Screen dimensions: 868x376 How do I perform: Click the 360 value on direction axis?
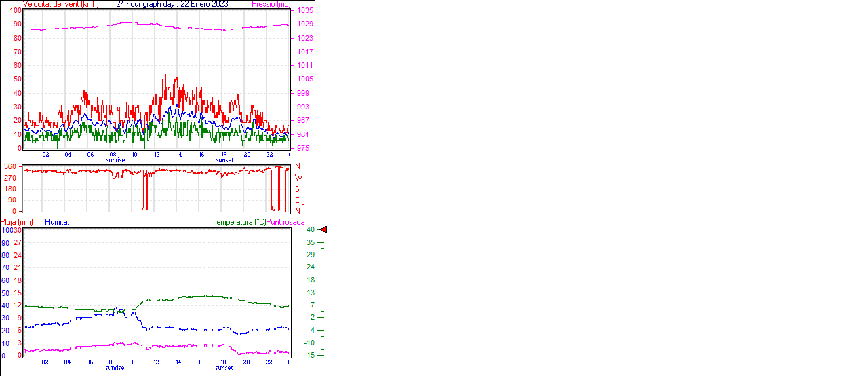10,166
